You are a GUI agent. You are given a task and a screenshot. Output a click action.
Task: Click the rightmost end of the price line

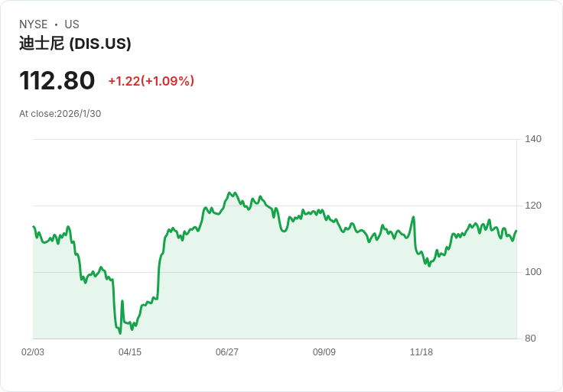pyautogui.click(x=516, y=232)
